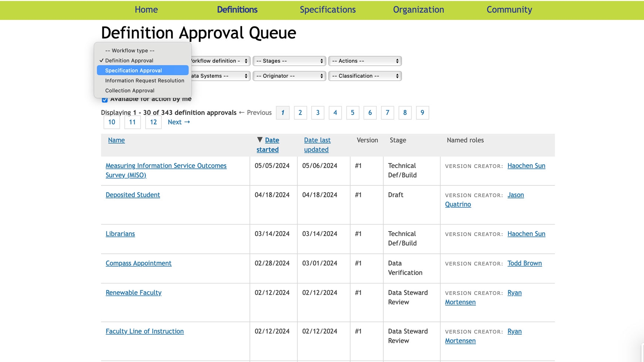Sort table by Name column

116,140
